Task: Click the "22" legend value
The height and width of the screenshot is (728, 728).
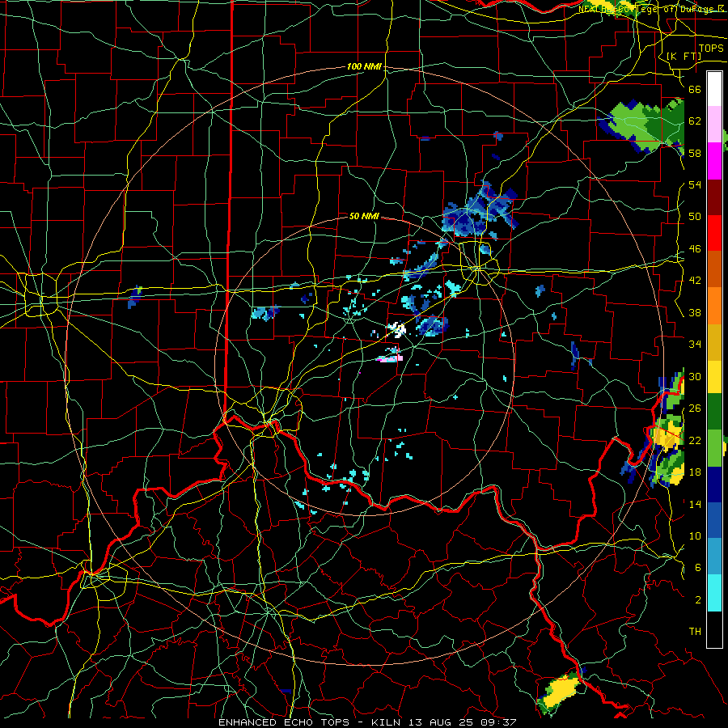Action: pos(695,440)
